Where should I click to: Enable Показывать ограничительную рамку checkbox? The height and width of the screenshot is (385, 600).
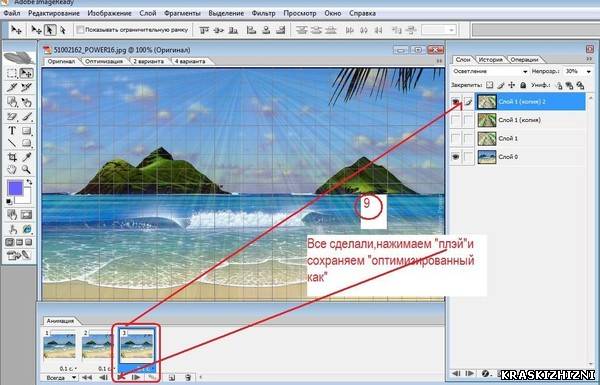(x=80, y=29)
